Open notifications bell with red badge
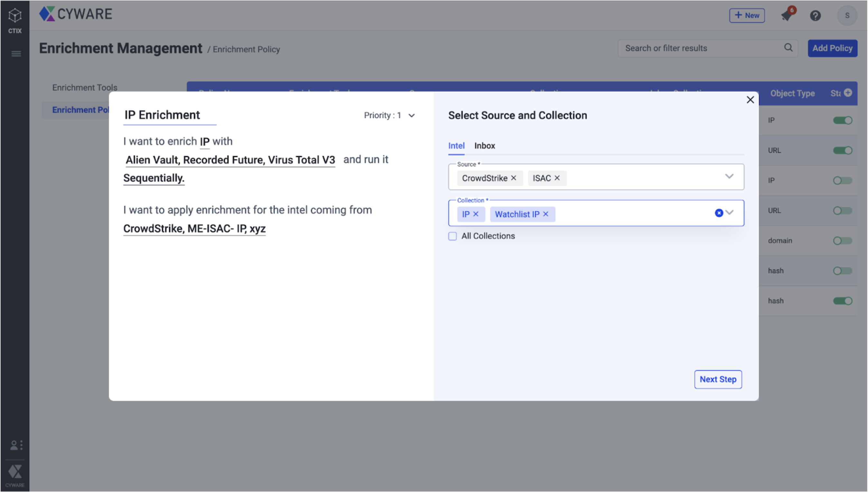The height and width of the screenshot is (492, 868). pos(787,15)
